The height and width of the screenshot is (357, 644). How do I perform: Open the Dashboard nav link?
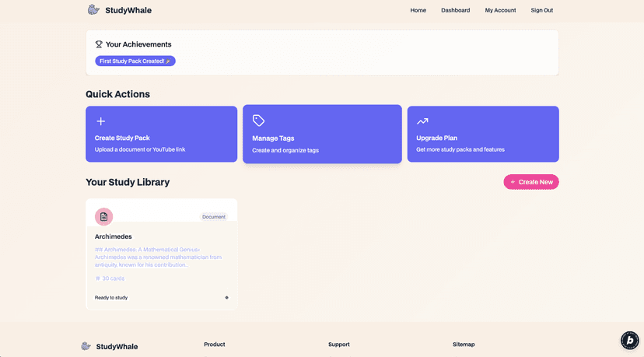(456, 10)
